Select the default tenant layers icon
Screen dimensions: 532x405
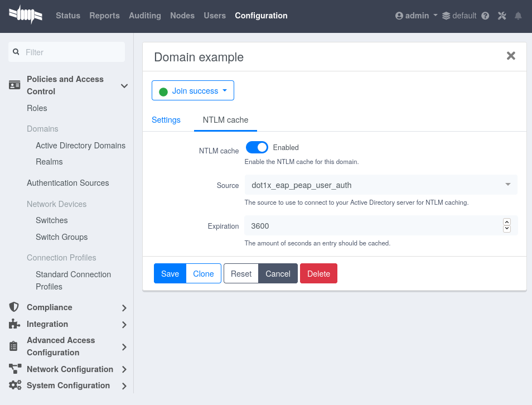pyautogui.click(x=445, y=16)
